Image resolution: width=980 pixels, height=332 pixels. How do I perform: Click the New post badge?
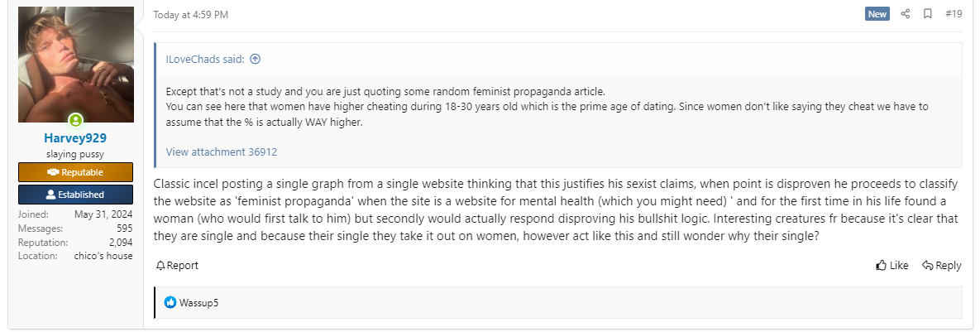877,14
